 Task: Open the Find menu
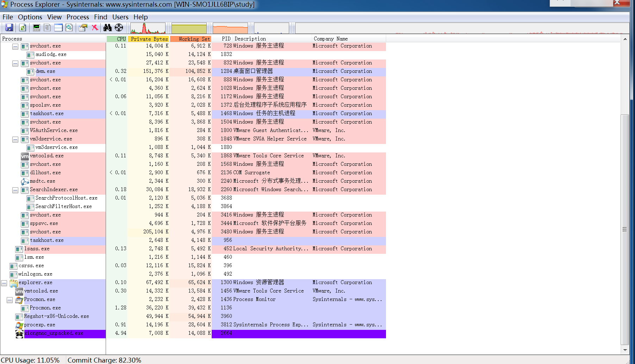(100, 17)
